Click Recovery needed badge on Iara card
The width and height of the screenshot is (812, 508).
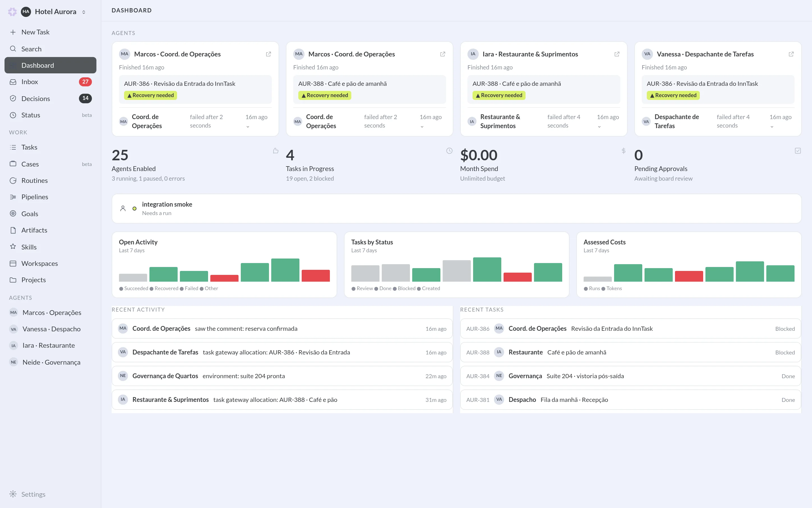pos(498,95)
